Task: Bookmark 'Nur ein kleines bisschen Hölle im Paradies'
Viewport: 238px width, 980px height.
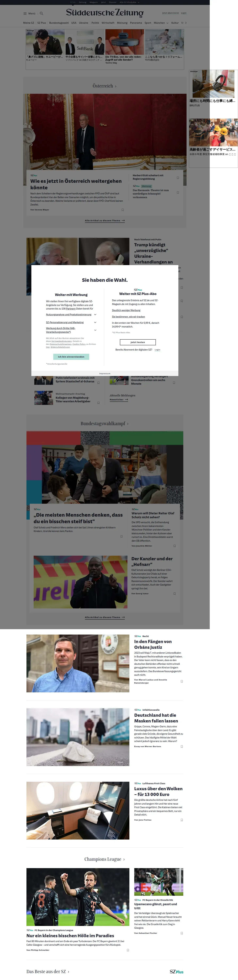Action: point(128,950)
